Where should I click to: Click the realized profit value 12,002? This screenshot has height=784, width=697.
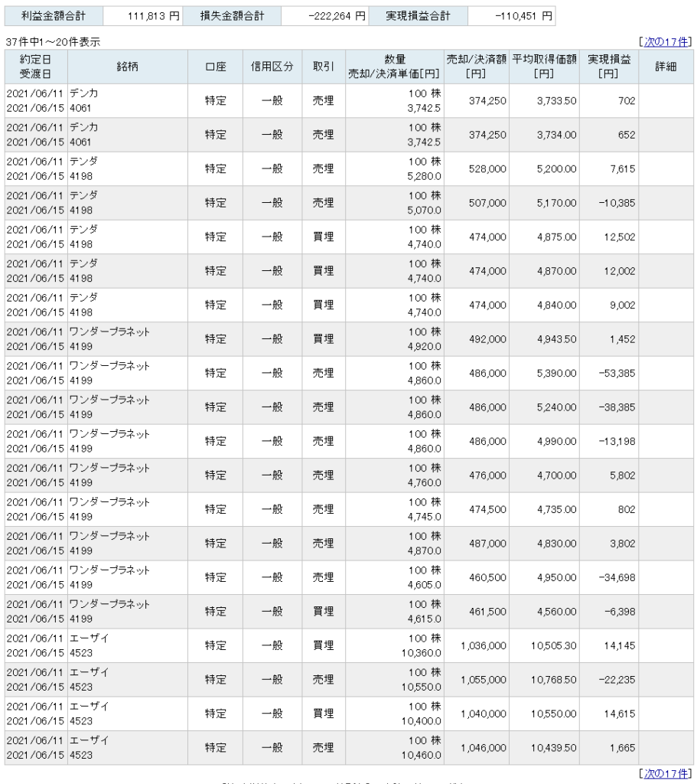620,270
